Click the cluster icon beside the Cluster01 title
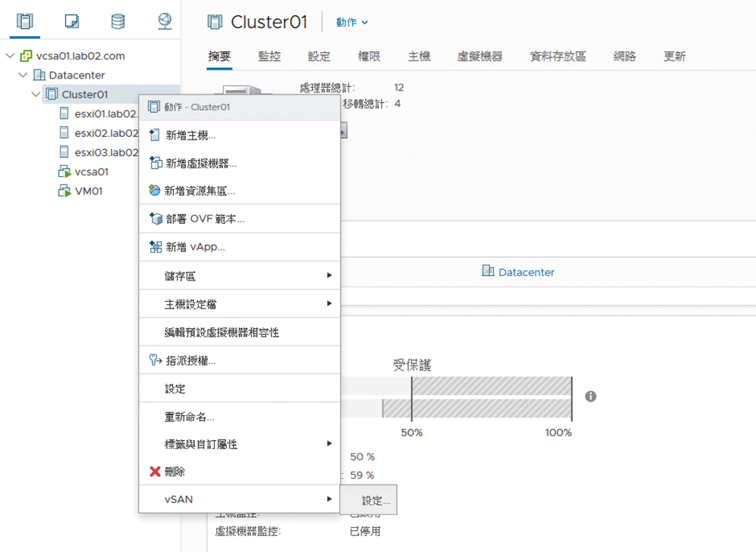 click(x=215, y=22)
